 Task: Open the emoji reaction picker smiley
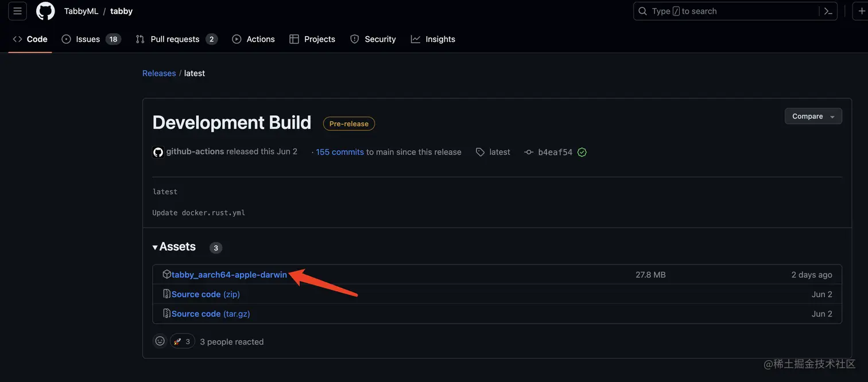point(160,341)
